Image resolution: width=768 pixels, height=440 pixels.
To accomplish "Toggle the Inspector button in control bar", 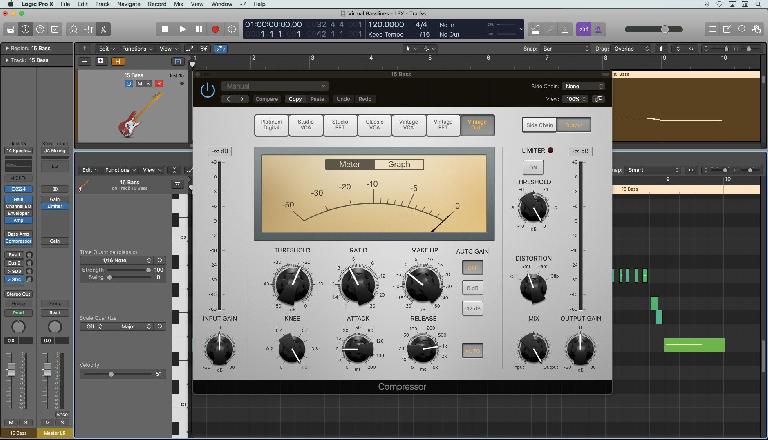I will coord(25,29).
